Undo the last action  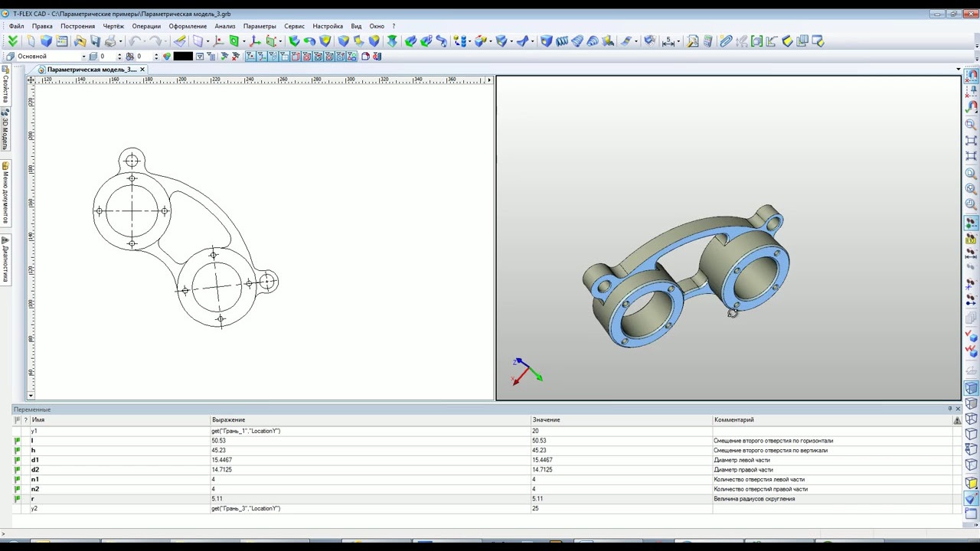pyautogui.click(x=135, y=41)
